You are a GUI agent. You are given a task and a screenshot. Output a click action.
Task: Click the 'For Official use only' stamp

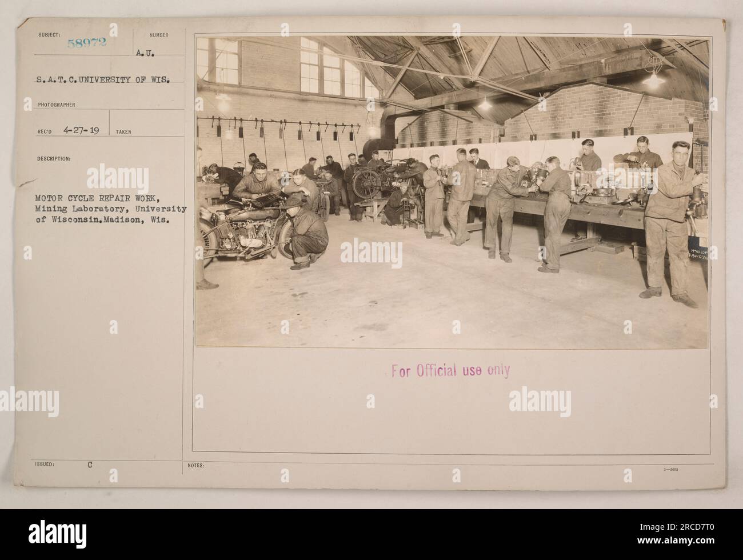pos(451,371)
